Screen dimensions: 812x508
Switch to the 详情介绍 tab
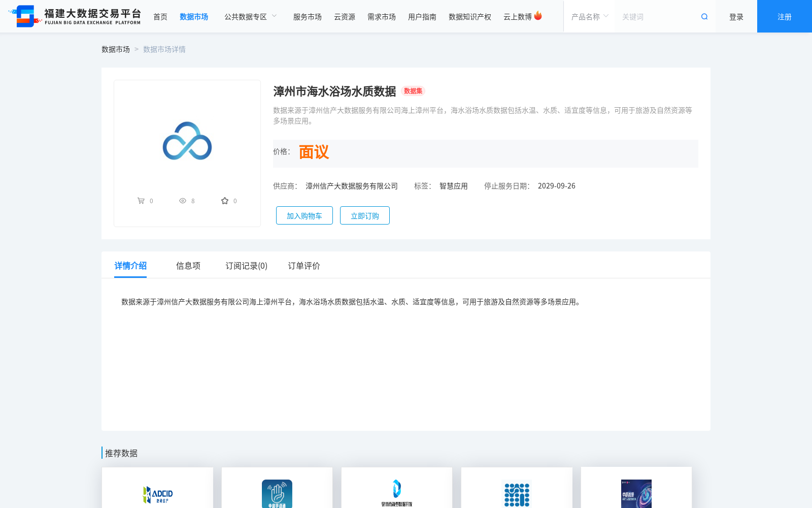pos(130,266)
